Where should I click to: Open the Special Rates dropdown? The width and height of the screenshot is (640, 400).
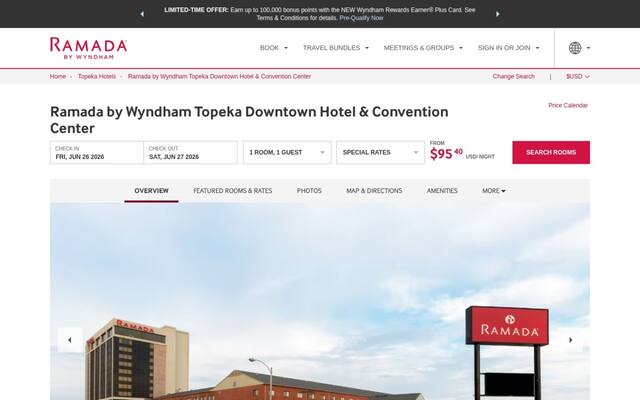click(x=380, y=152)
